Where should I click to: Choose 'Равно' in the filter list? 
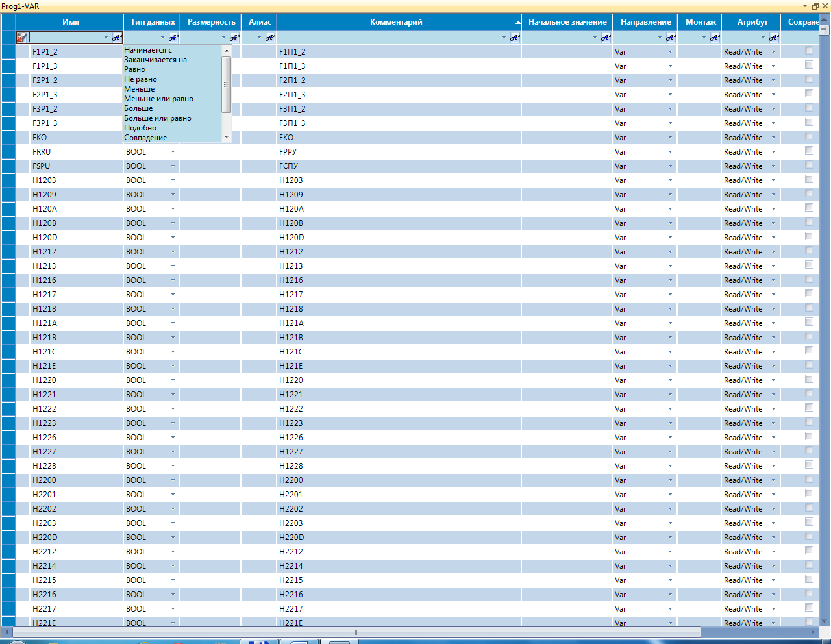click(x=134, y=69)
